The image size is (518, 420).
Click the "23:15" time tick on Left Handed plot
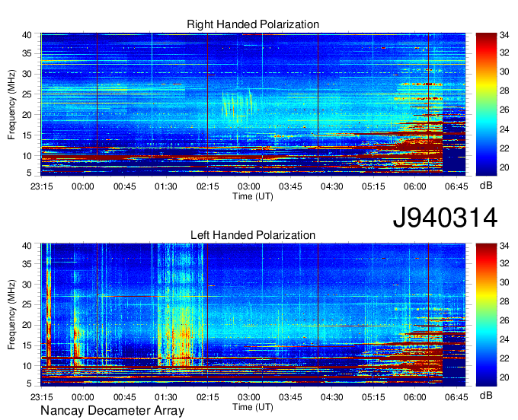[x=41, y=397]
